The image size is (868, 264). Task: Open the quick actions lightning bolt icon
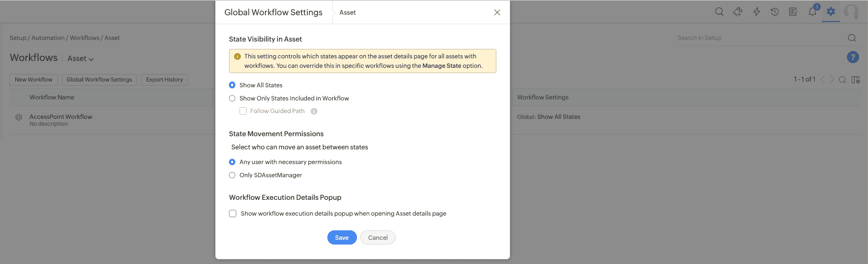tap(756, 12)
